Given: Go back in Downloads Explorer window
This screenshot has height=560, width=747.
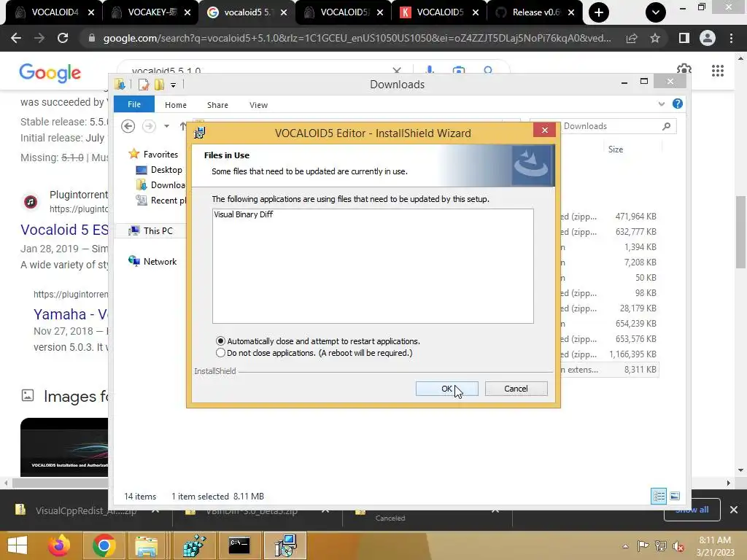Looking at the screenshot, I should 128,126.
